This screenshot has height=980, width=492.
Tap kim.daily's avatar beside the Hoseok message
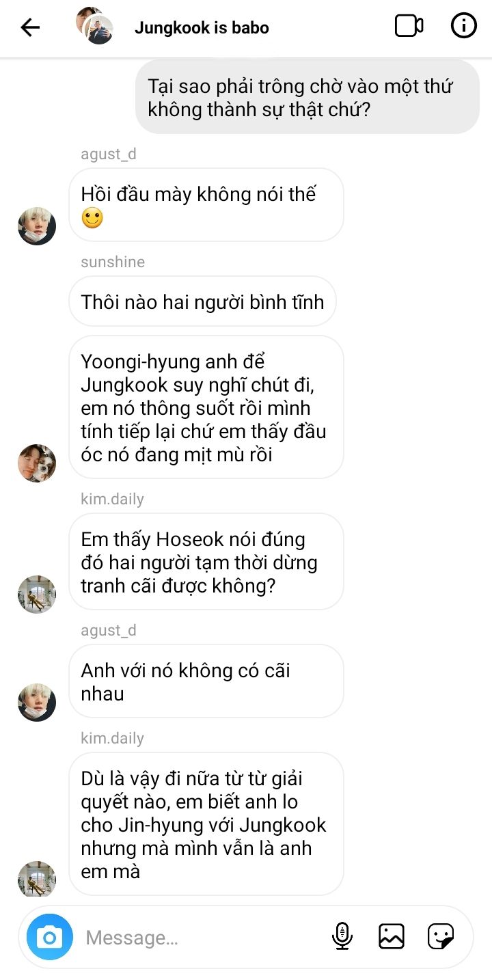point(37,595)
